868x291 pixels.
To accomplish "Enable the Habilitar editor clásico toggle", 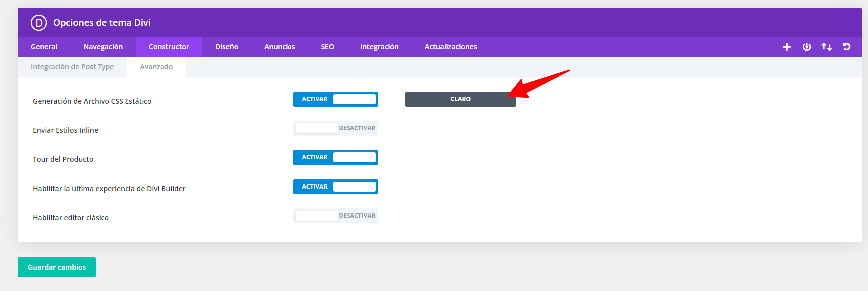I will (336, 216).
